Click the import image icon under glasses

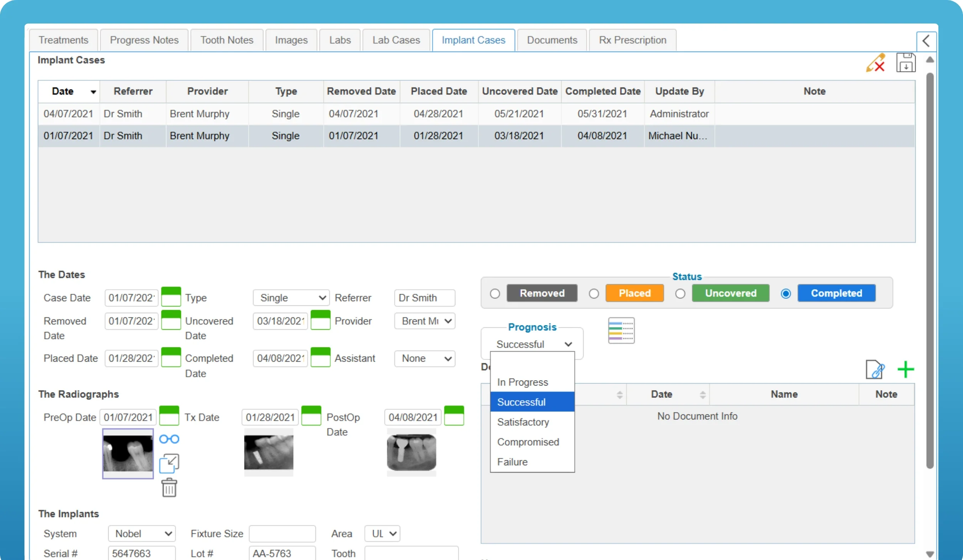click(169, 463)
